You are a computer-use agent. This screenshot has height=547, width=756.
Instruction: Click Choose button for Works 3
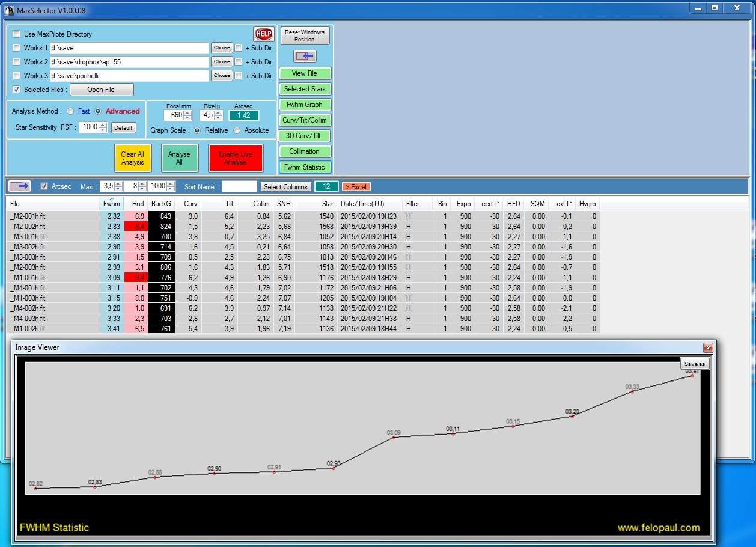[222, 75]
